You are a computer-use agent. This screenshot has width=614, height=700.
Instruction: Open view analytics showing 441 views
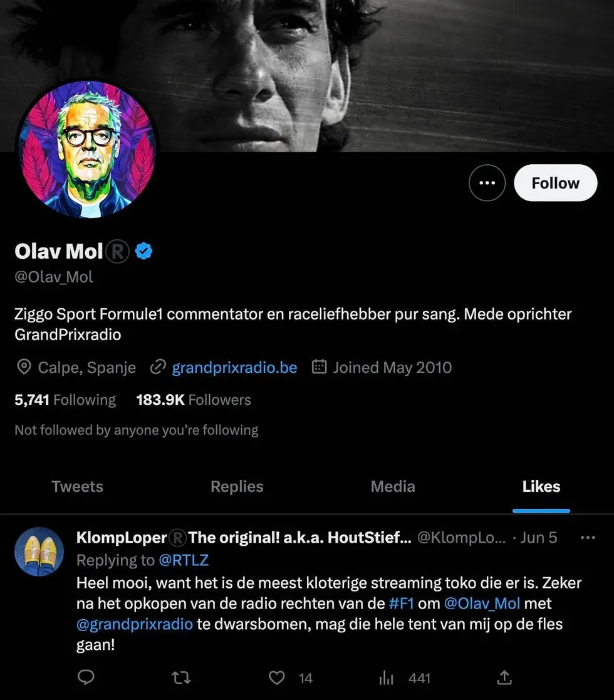pyautogui.click(x=404, y=678)
